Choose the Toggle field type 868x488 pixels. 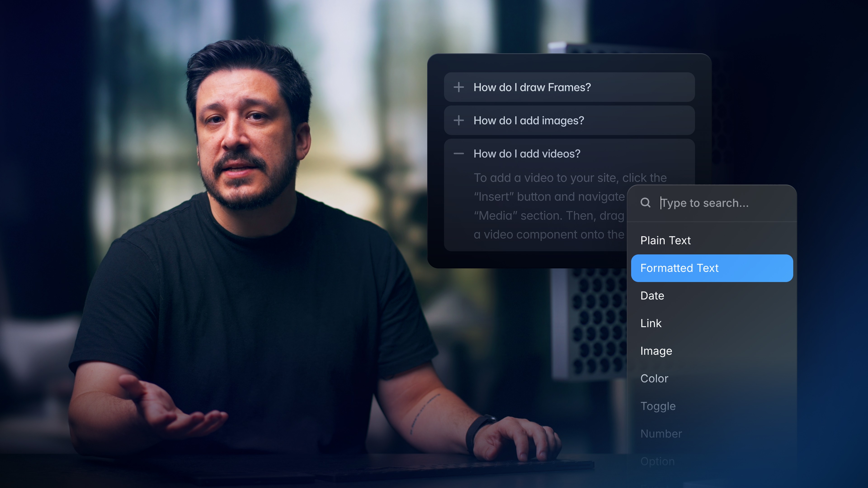pyautogui.click(x=658, y=406)
